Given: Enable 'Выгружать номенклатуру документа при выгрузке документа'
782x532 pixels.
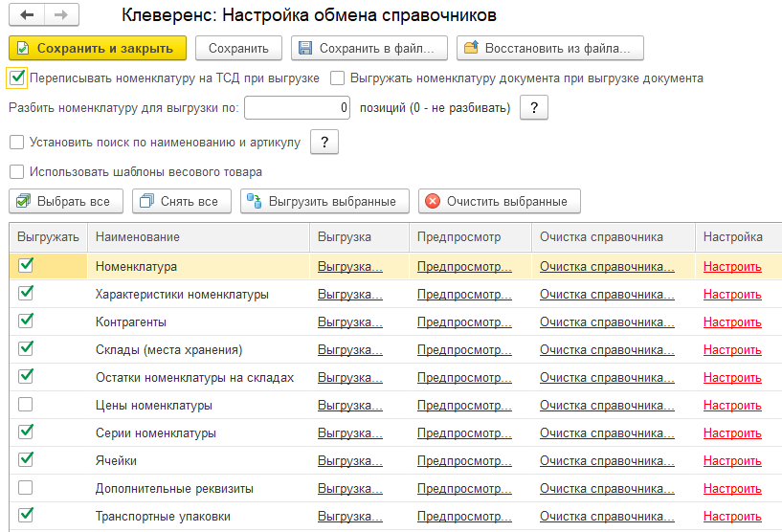Looking at the screenshot, I should (x=338, y=78).
